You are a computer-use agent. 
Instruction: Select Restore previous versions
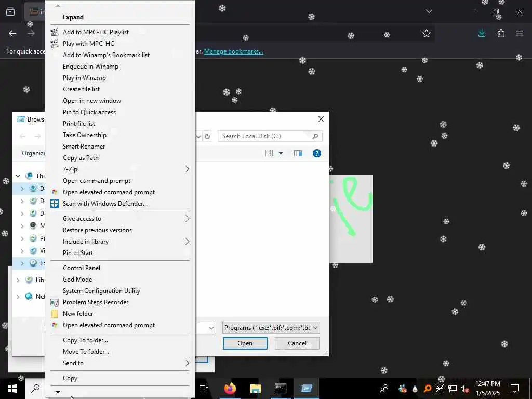coord(97,230)
